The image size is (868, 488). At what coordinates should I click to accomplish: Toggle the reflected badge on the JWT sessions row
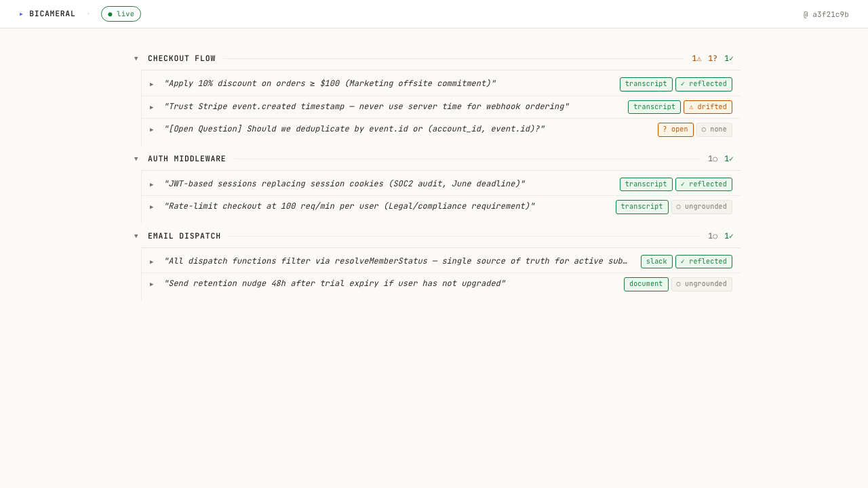point(704,184)
